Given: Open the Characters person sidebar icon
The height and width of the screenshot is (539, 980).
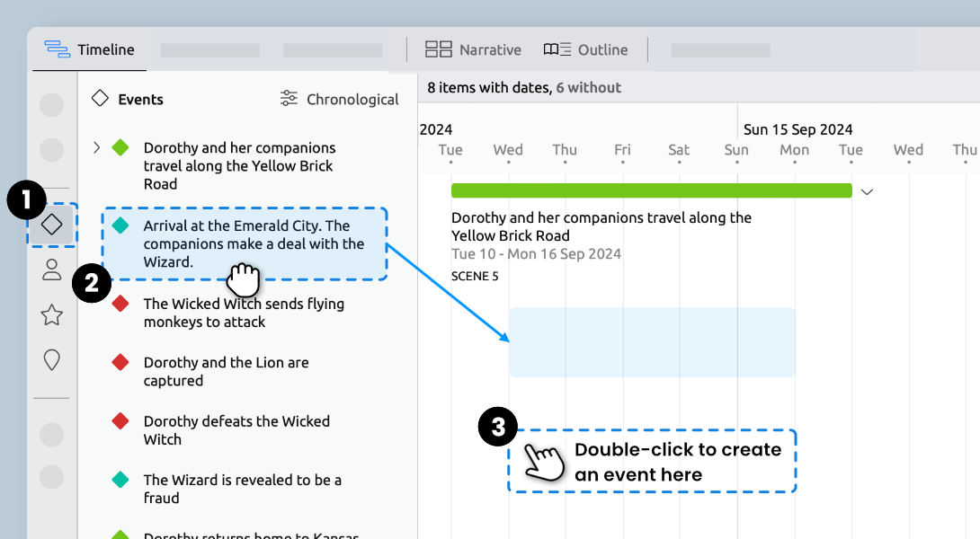Looking at the screenshot, I should (x=52, y=269).
